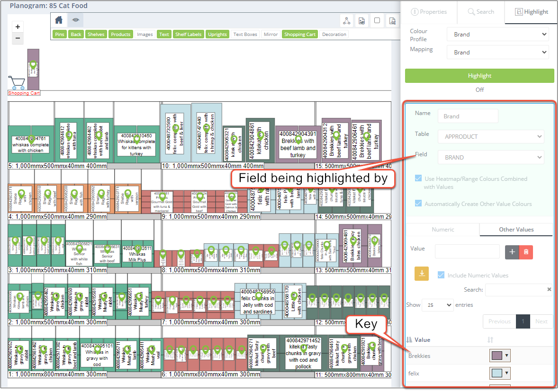Toggle the eye view icon in toolbar
Viewport: 560px width, 392px height.
point(76,20)
